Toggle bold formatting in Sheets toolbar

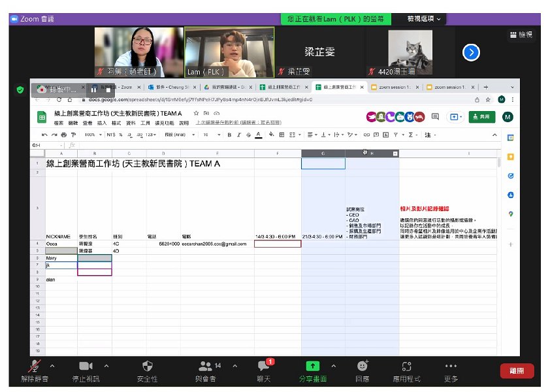[x=229, y=135]
